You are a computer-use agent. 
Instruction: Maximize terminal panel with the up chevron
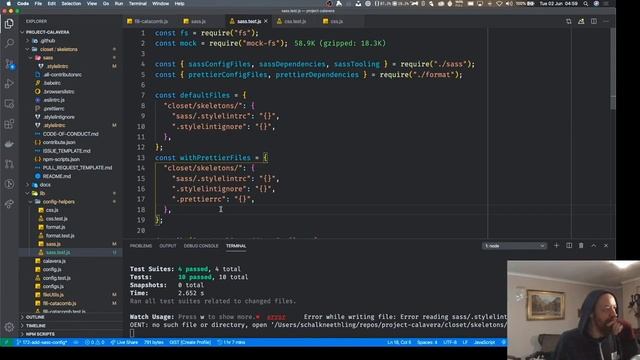pos(593,246)
